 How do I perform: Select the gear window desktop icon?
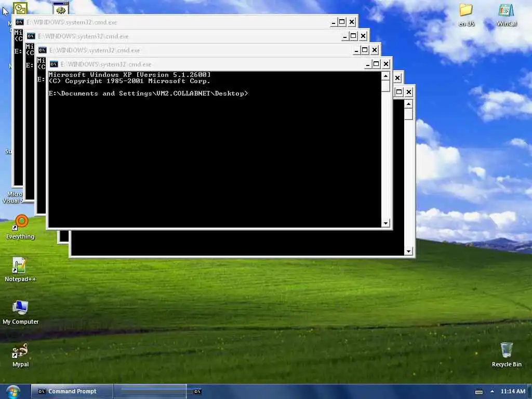point(61,8)
